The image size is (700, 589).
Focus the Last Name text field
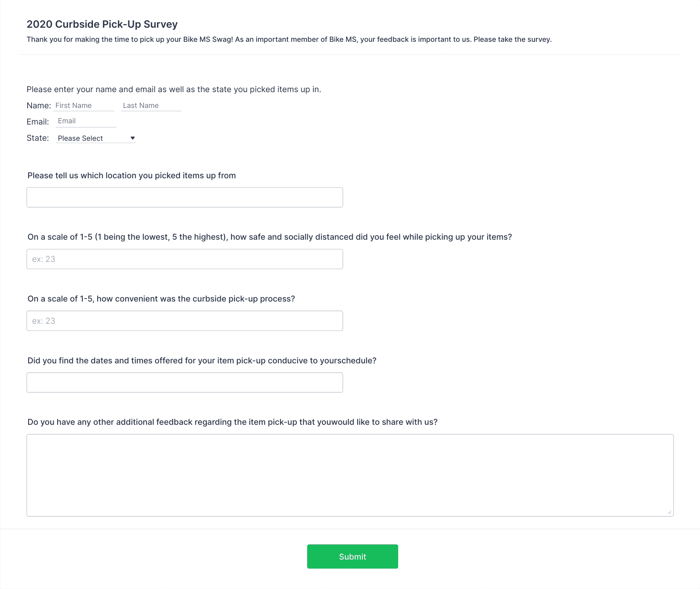tap(151, 105)
